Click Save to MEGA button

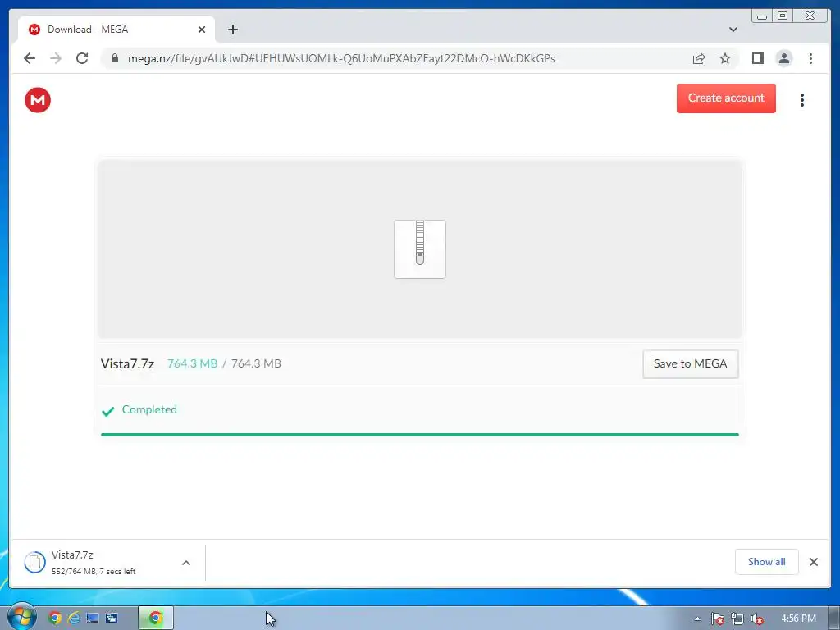[691, 363]
